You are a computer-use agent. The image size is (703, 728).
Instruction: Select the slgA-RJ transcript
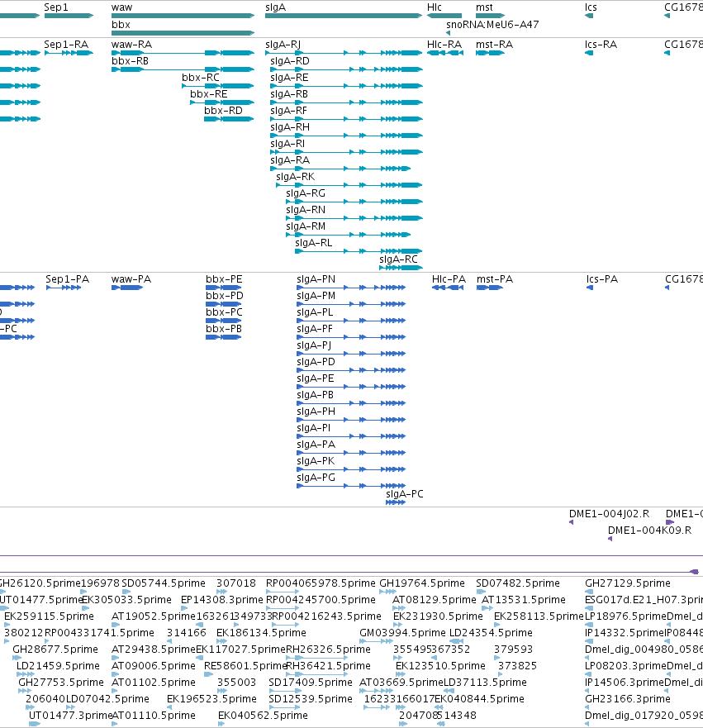(x=344, y=53)
